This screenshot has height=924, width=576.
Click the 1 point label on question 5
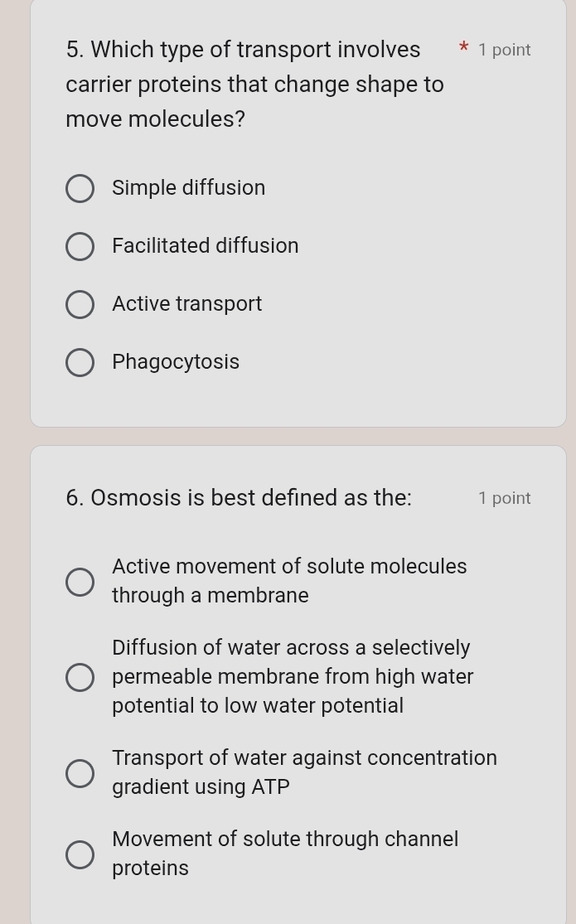point(505,50)
